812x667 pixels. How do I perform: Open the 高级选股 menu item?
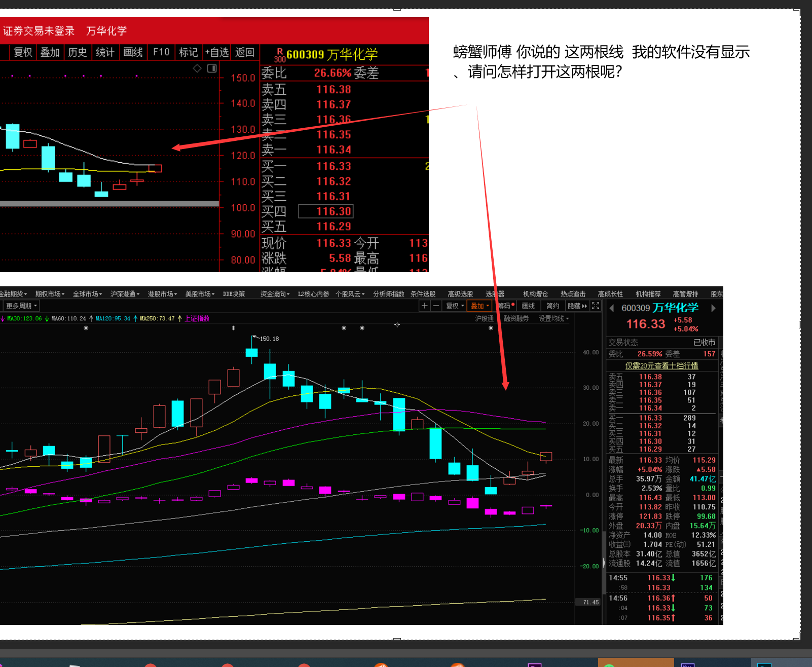pos(460,294)
